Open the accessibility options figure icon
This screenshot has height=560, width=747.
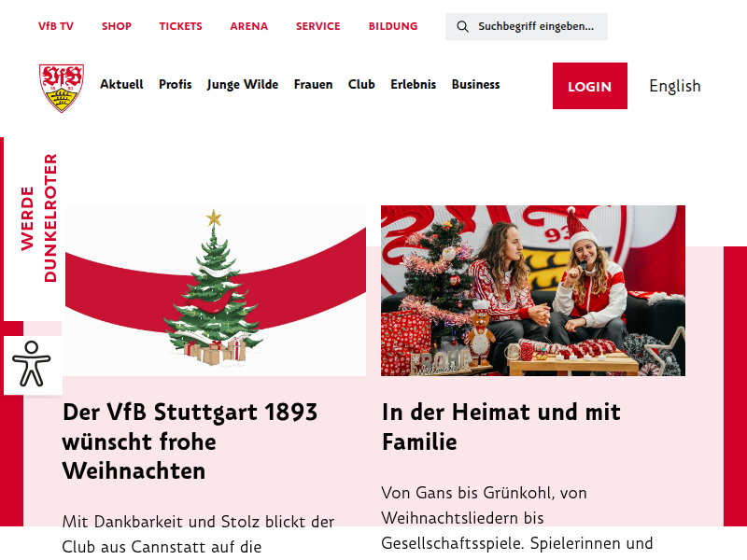(32, 364)
